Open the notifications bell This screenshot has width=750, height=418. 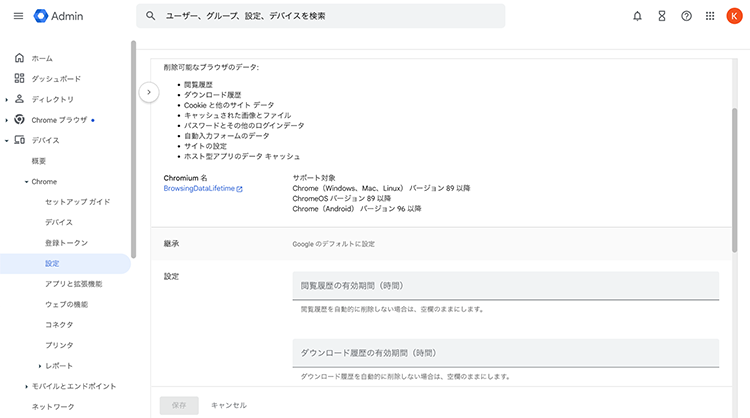pos(637,16)
